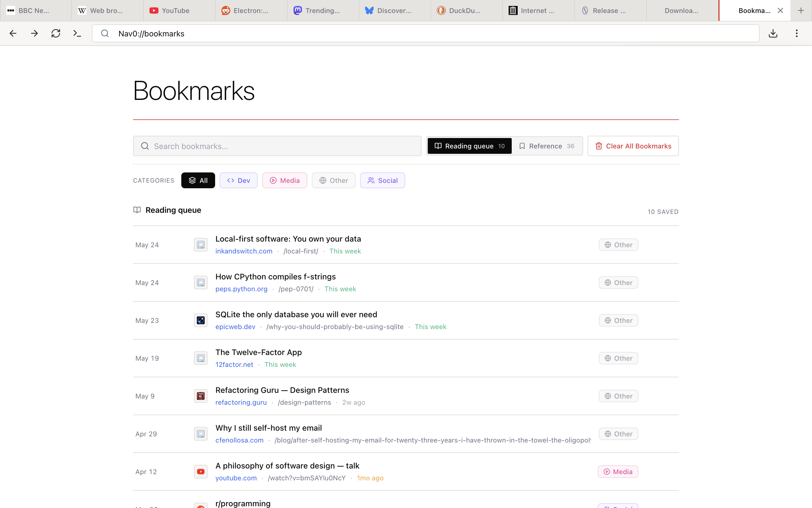Click the inkandswitch.com domain link

244,251
